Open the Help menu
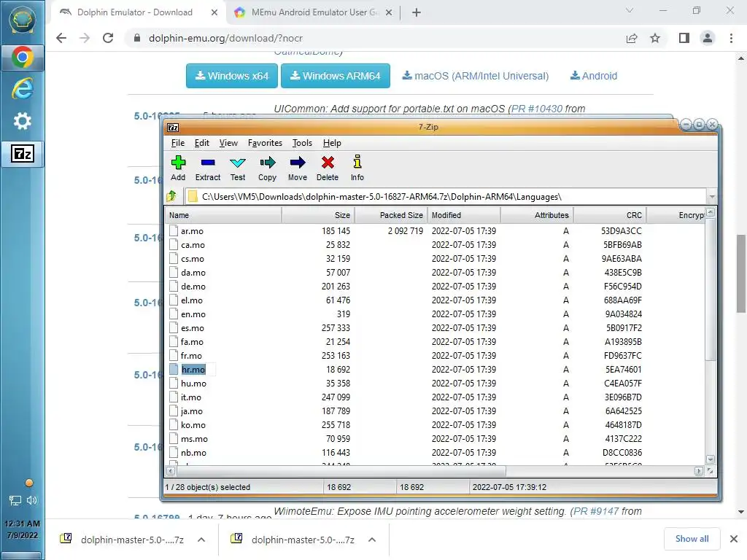 coord(332,143)
